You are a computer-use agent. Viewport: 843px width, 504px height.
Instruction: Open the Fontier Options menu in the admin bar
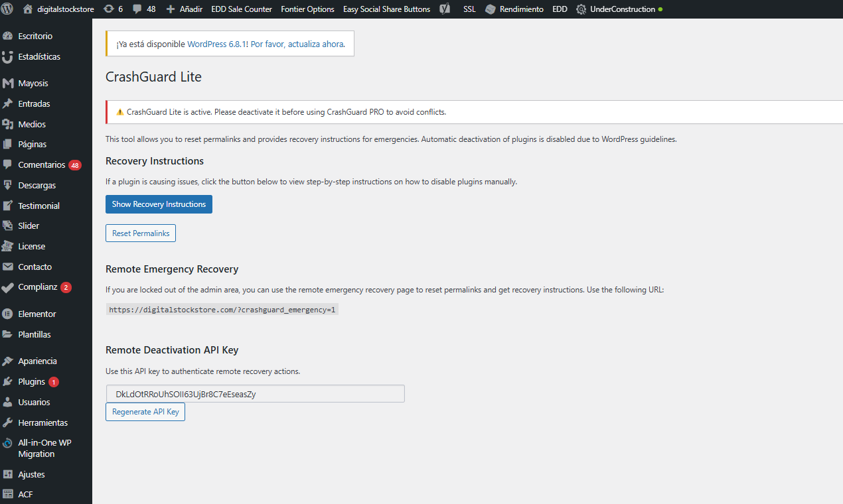click(307, 9)
